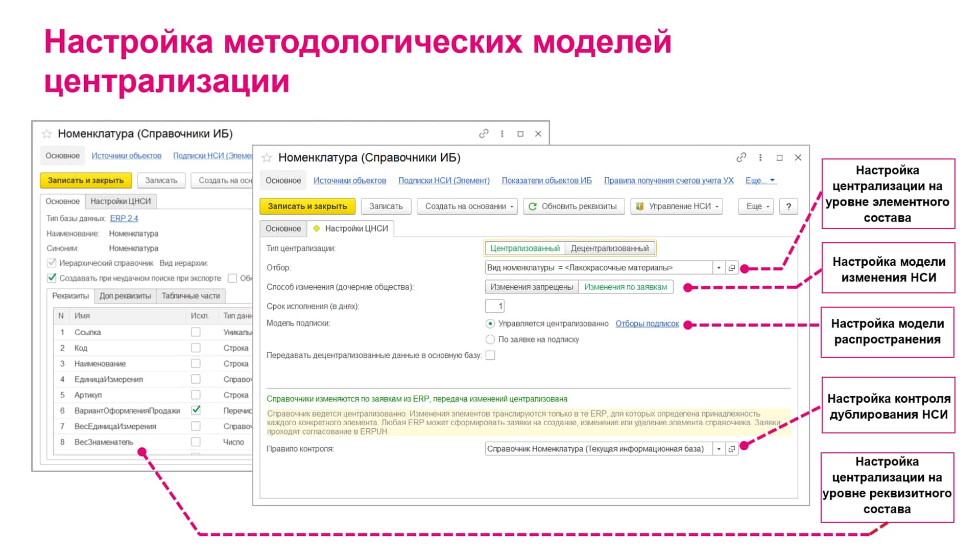Open ERP 2.4 database type link
The image size is (980, 552).
(x=124, y=218)
